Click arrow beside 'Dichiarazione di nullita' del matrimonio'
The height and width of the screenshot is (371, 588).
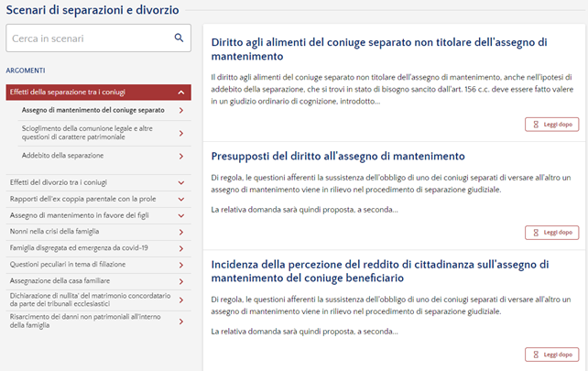pyautogui.click(x=181, y=300)
